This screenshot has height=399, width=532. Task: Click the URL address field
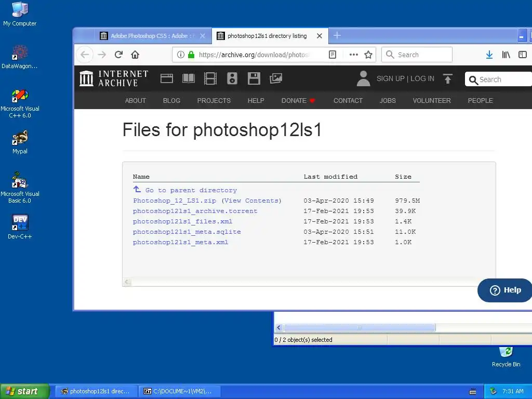click(x=255, y=55)
